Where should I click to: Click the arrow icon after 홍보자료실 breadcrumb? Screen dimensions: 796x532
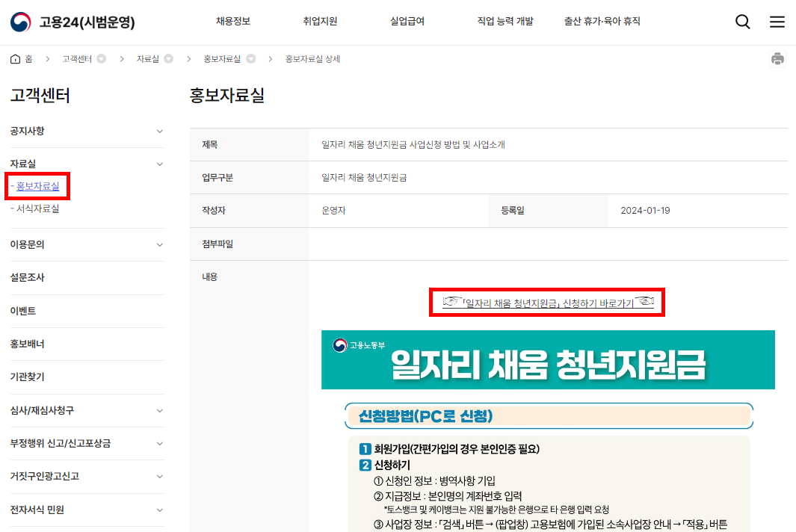click(252, 58)
